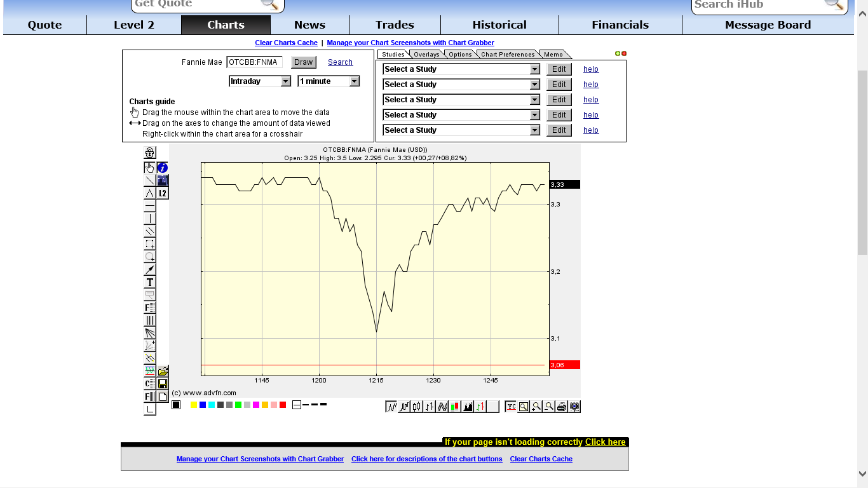Select the text T tool
The width and height of the screenshot is (868, 488).
click(x=150, y=282)
